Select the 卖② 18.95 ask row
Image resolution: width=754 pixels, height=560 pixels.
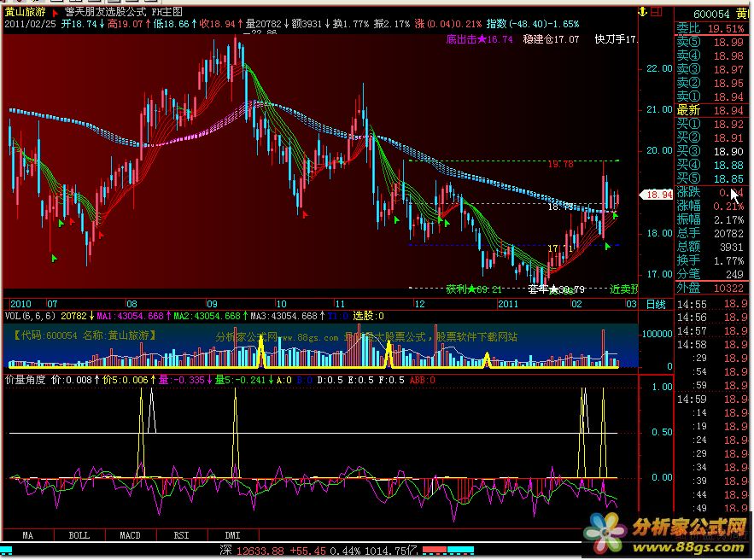point(710,83)
